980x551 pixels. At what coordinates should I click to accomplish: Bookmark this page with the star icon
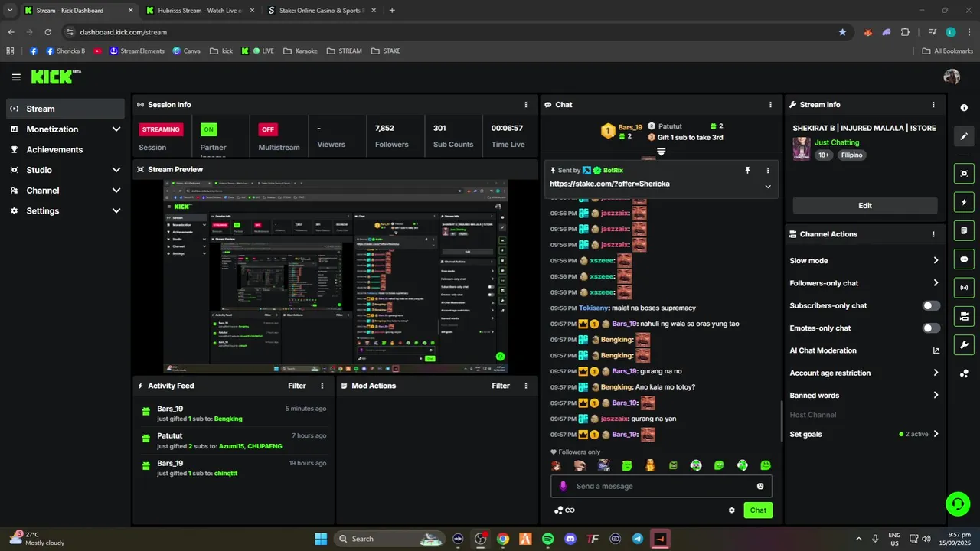click(843, 32)
